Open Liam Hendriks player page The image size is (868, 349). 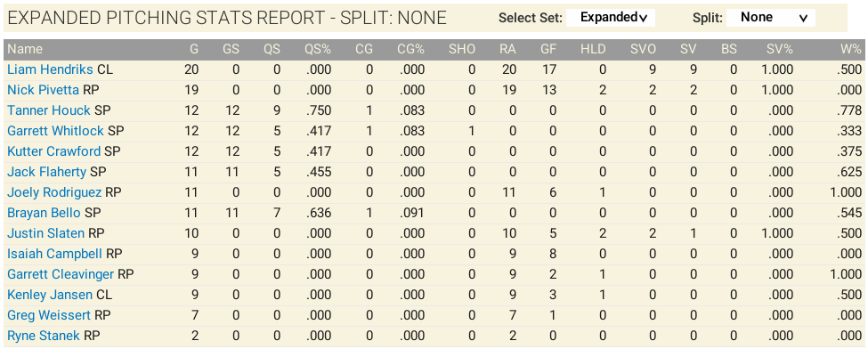point(50,69)
